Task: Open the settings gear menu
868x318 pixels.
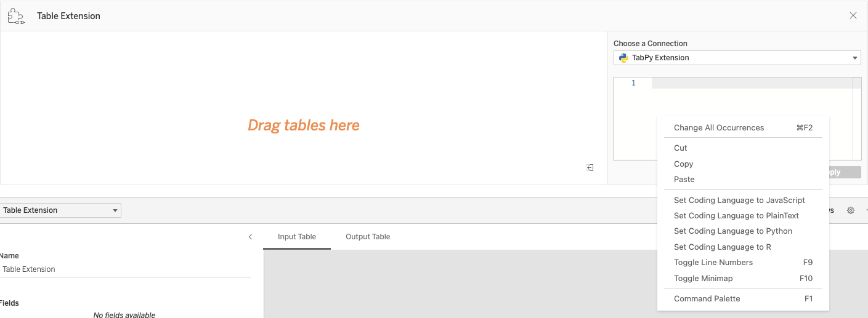Action: (851, 210)
